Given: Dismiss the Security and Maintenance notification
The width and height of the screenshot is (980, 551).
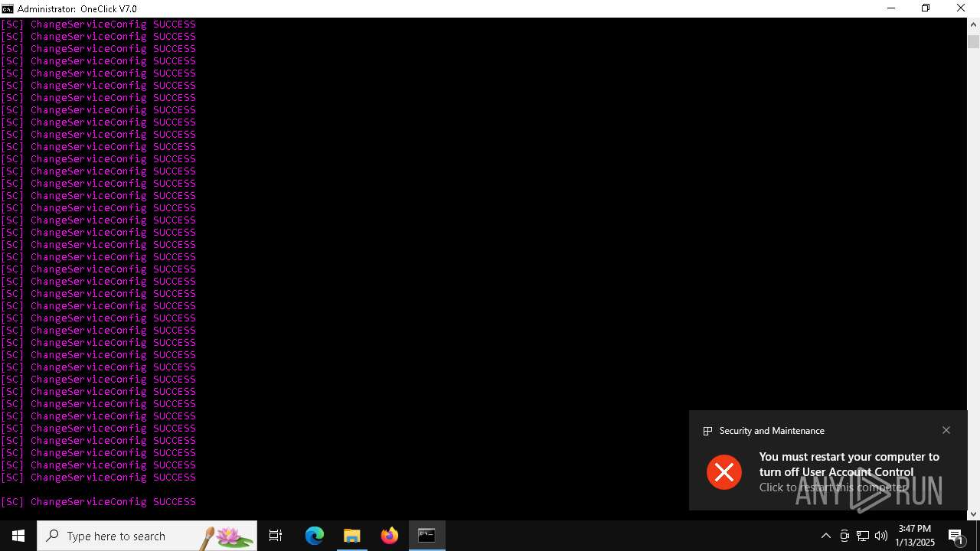Looking at the screenshot, I should pos(946,430).
